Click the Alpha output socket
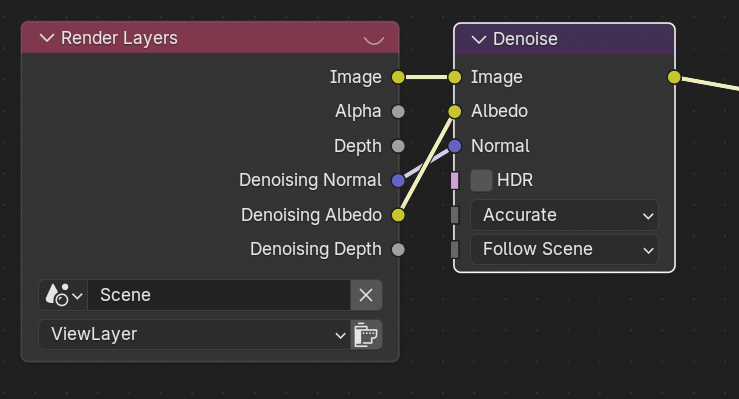This screenshot has height=399, width=739. click(398, 112)
